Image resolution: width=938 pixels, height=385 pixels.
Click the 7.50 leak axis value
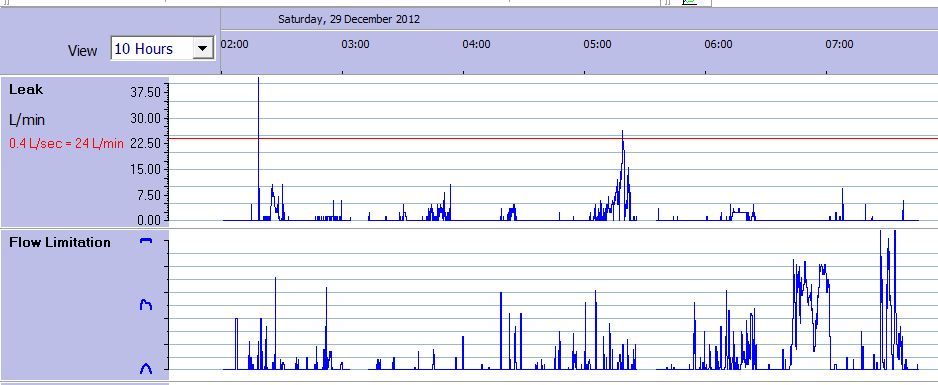148,195
